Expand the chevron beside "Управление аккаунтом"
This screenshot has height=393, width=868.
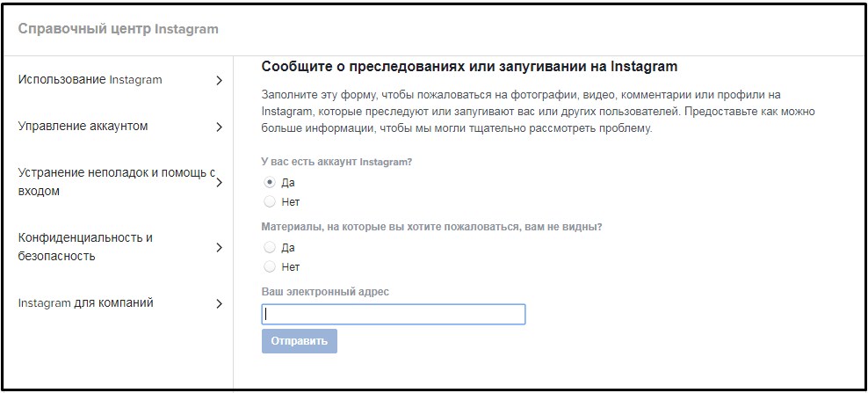click(219, 127)
